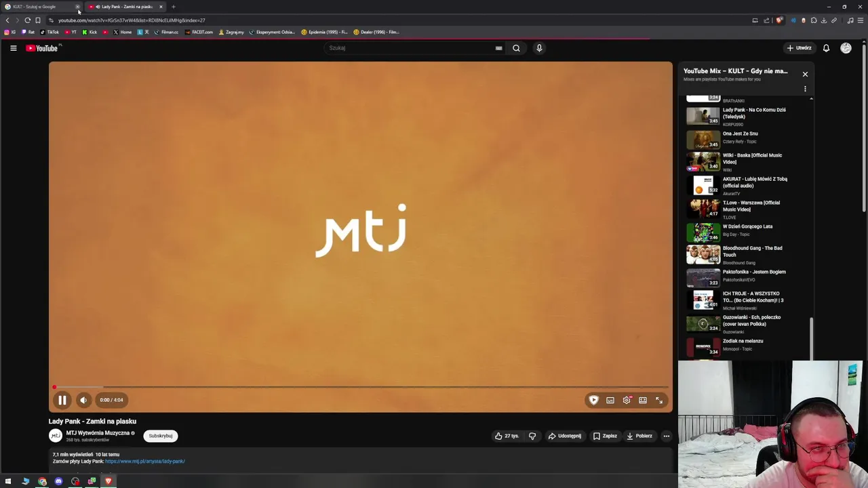Start voice search with the microphone icon
The image size is (868, 488).
point(539,48)
